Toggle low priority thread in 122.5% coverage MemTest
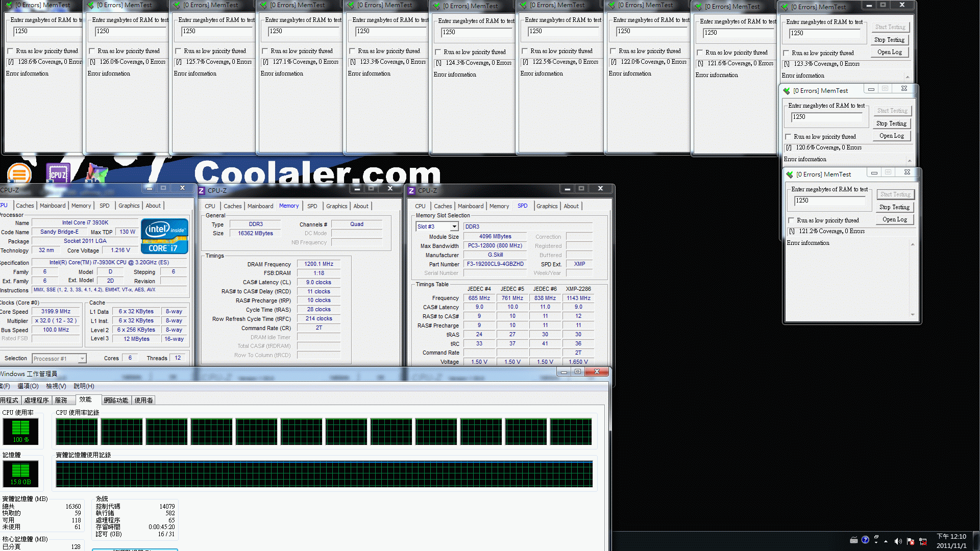This screenshot has height=551, width=980. click(x=525, y=51)
